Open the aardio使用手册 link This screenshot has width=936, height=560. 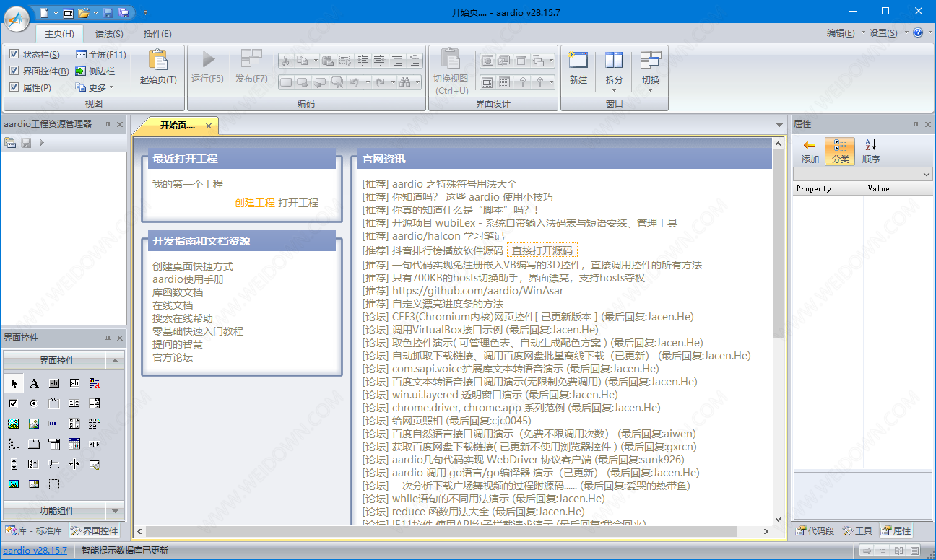188,279
